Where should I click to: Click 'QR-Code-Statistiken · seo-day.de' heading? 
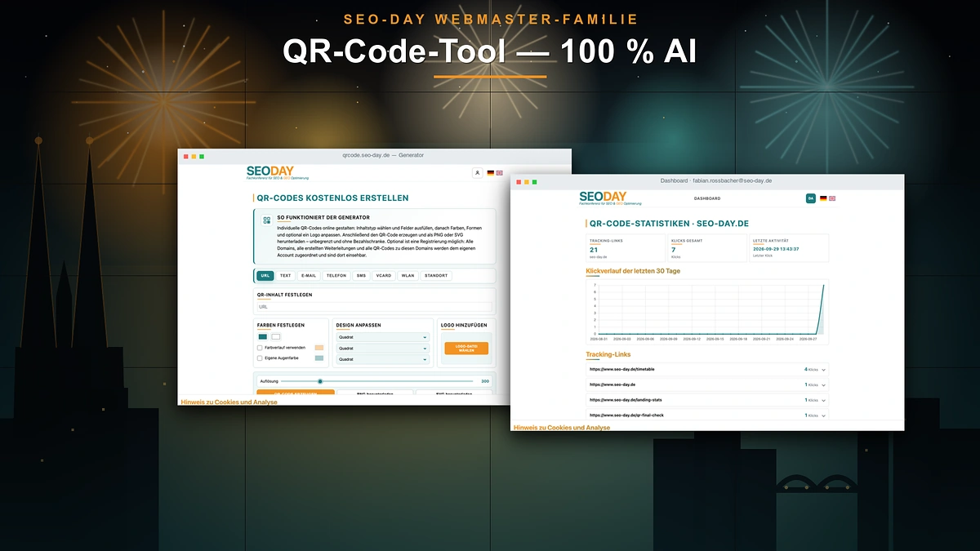(669, 223)
